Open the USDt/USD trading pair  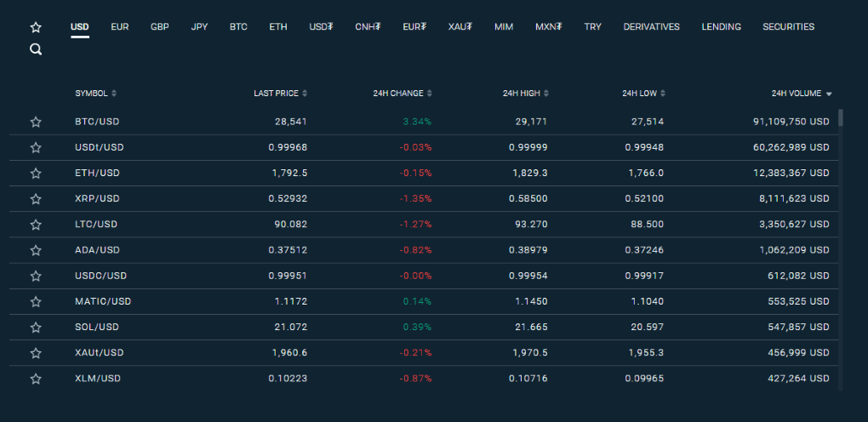point(100,147)
